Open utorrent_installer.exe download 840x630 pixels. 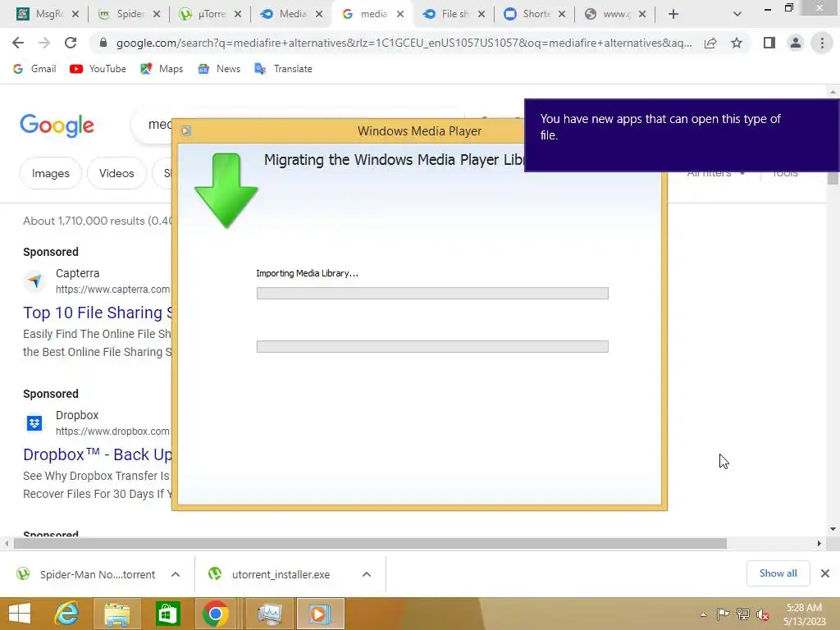pos(269,574)
